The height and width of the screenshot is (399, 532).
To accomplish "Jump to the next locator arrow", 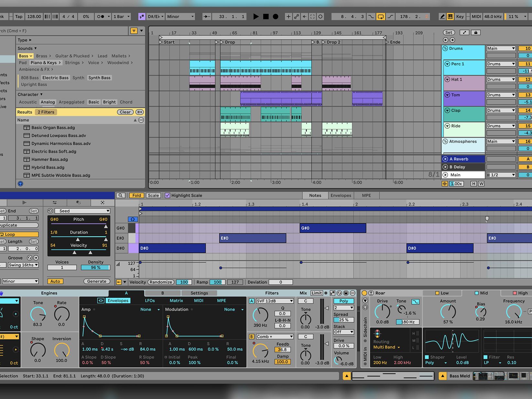I will click(x=452, y=40).
